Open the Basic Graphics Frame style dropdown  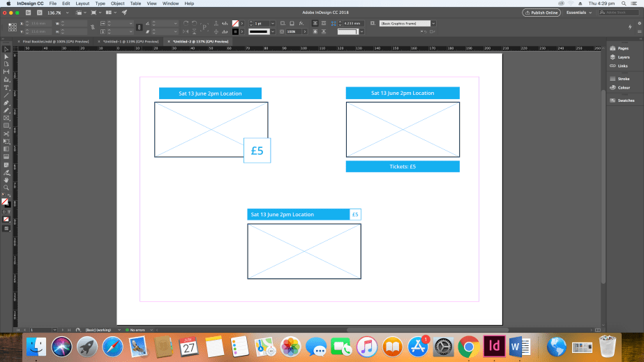(433, 24)
